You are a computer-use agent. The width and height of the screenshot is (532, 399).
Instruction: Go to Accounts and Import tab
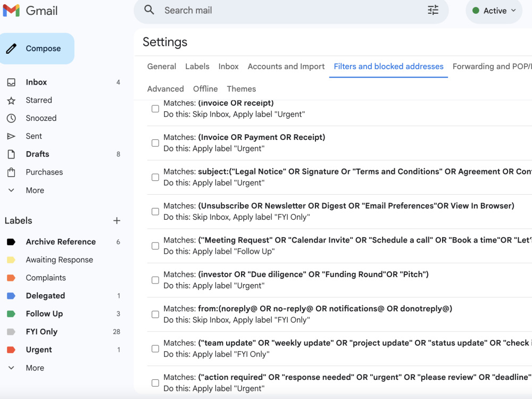(x=286, y=66)
